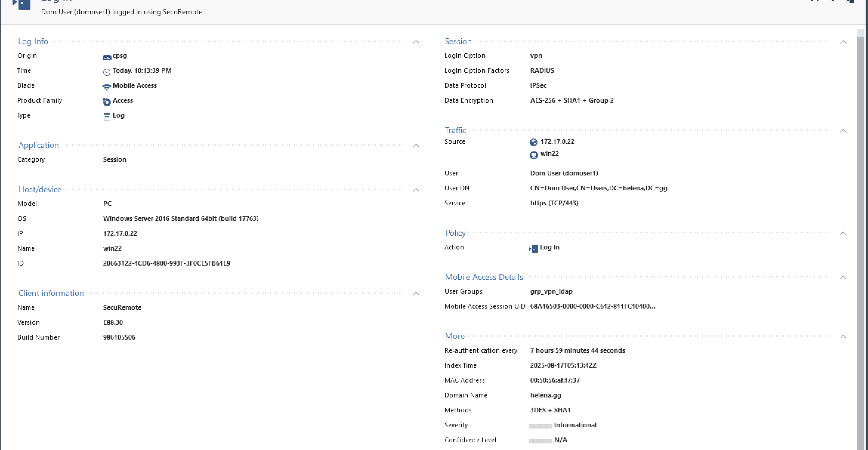Click the cpsg gateway origin icon
Screen dimensions: 868x450
click(107, 57)
